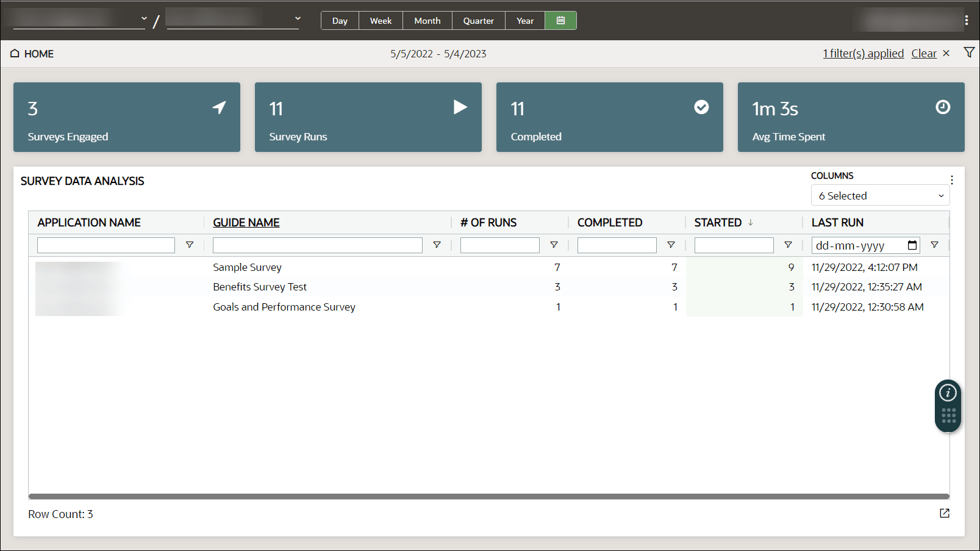
Task: Open the Surveys Engaged summary card
Action: 127,117
